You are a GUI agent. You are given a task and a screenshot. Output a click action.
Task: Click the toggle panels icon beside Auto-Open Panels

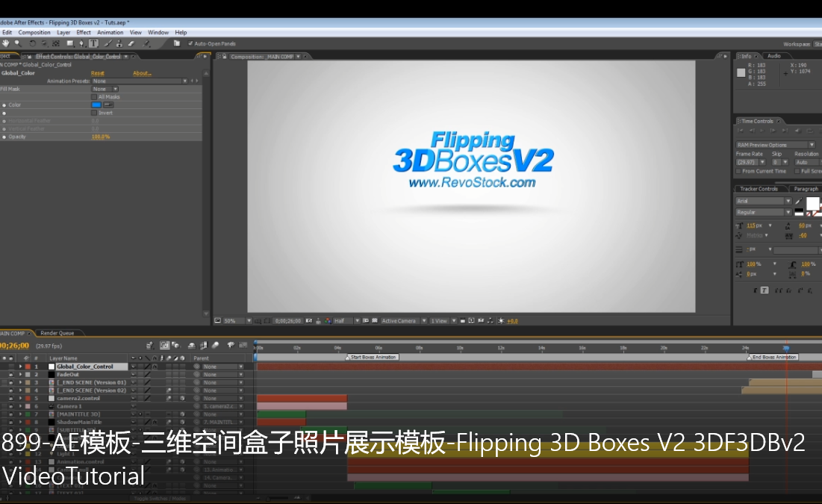point(177,43)
